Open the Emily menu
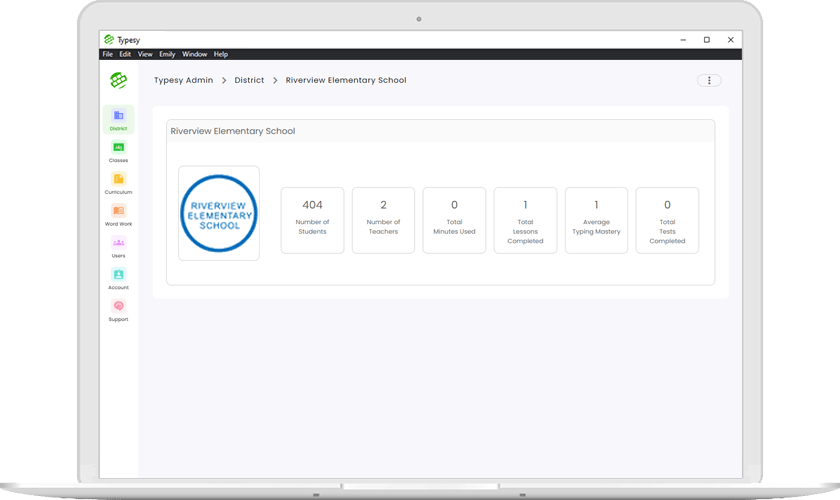840x500 pixels. (167, 54)
